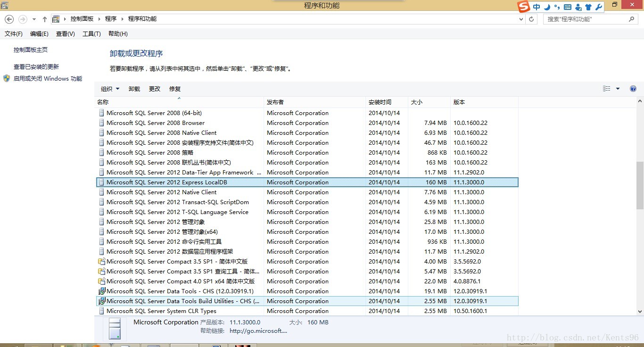
Task: Sort by the 安装时间 column header
Action: (387, 102)
